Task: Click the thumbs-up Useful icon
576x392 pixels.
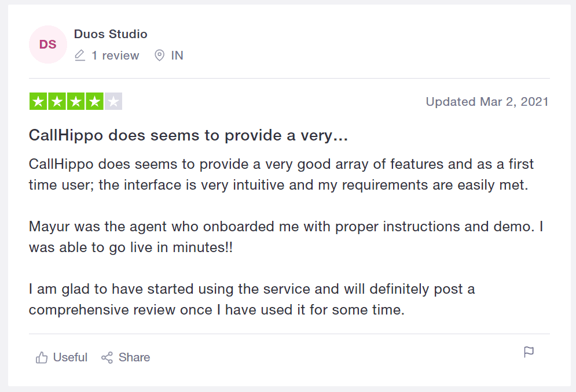Action: coord(42,357)
